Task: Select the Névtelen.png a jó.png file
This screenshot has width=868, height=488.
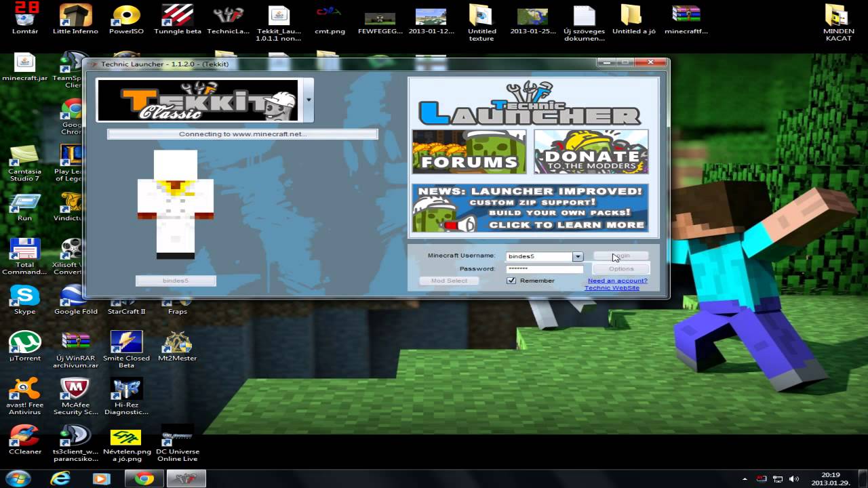Action: pyautogui.click(x=126, y=443)
